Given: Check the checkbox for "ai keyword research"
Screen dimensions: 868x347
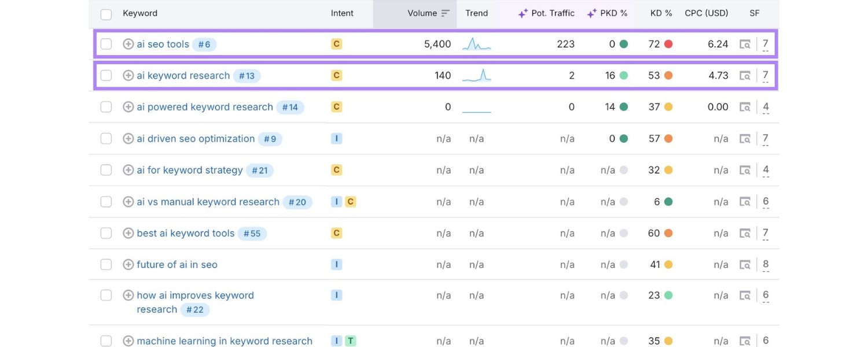Looking at the screenshot, I should click(x=106, y=75).
